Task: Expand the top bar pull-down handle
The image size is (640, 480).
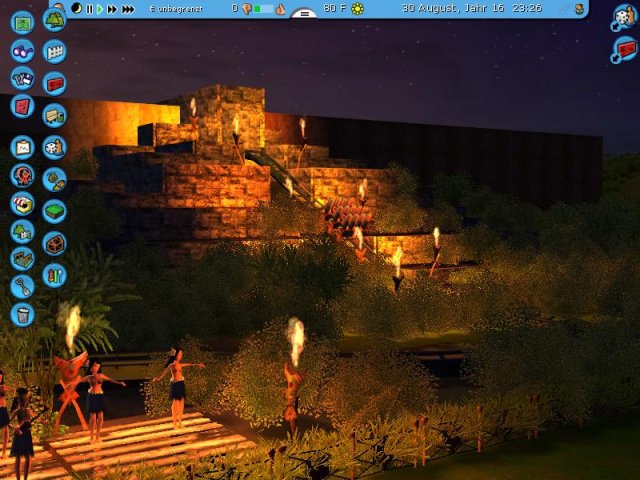Action: [x=304, y=14]
